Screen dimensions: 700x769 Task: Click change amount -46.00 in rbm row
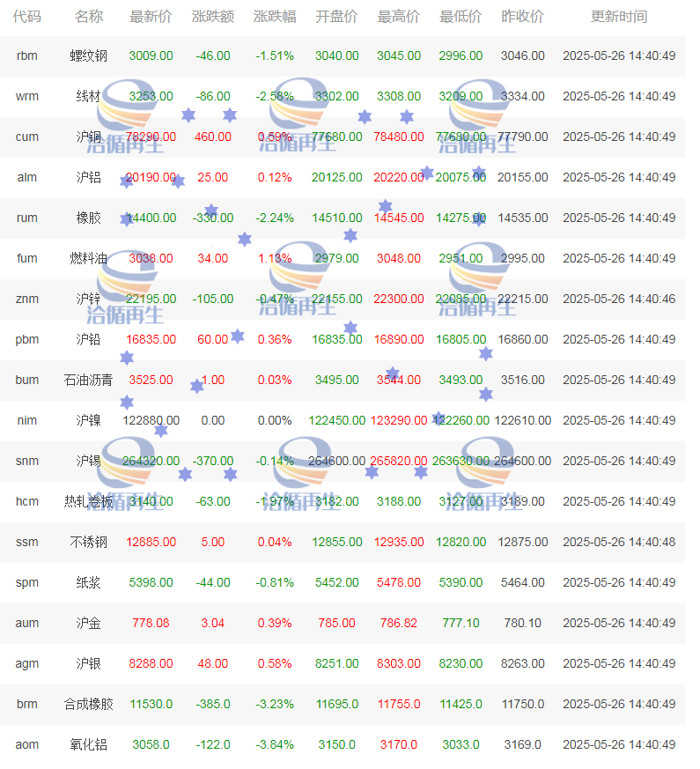point(213,55)
